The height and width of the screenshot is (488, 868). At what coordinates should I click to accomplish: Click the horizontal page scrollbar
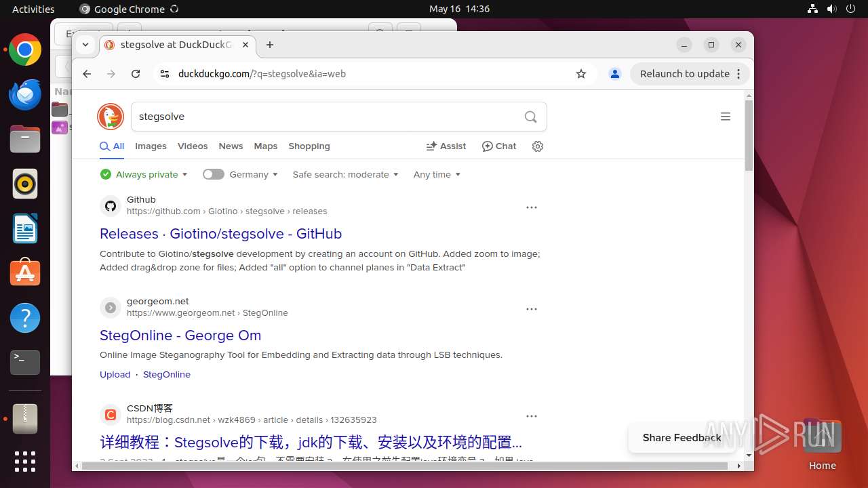tap(405, 466)
